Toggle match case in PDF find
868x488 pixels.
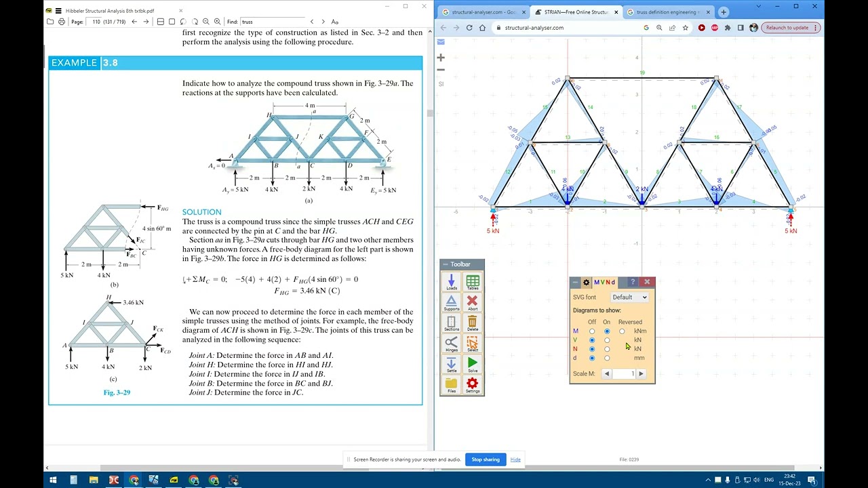point(335,22)
